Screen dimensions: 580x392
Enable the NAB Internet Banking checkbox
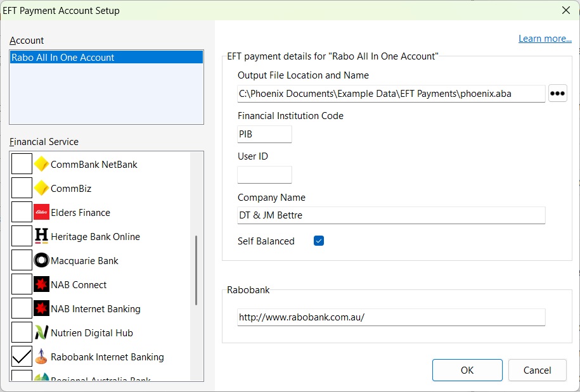tap(22, 309)
